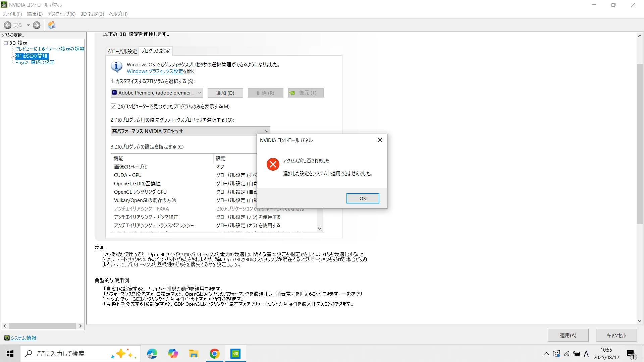
Task: Collapse the 3D 設定 tree node
Action: coord(6,43)
